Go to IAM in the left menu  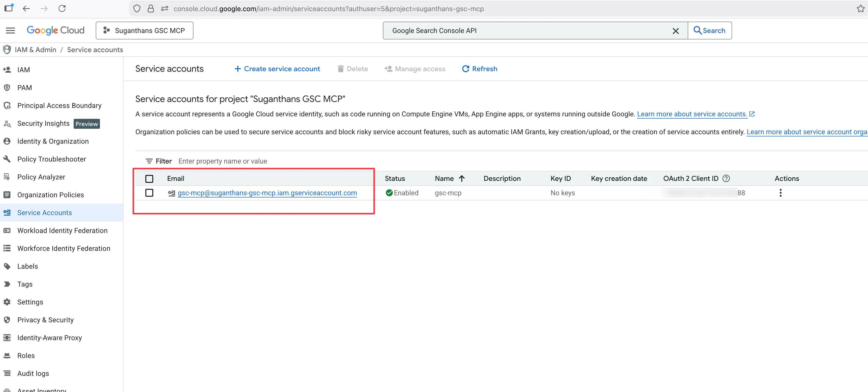24,70
